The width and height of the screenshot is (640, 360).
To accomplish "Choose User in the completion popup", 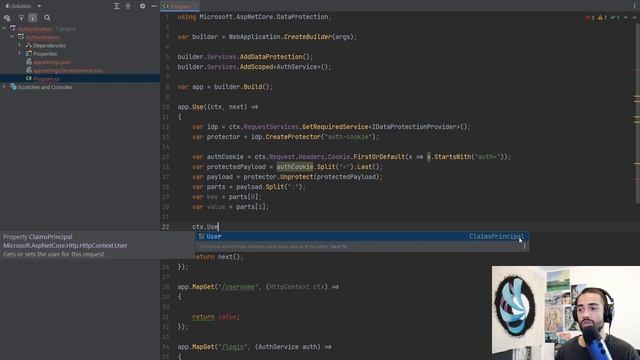I will pyautogui.click(x=361, y=236).
